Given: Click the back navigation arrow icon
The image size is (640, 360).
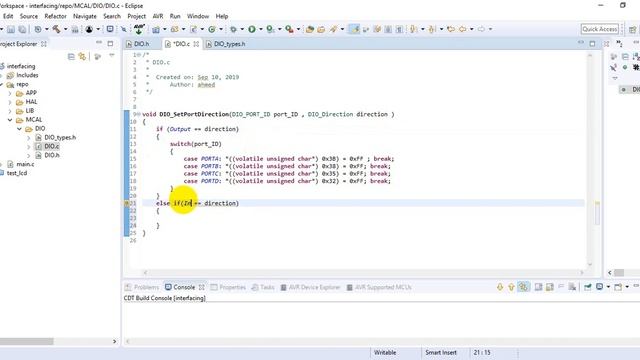Looking at the screenshot, I should tap(462, 29).
